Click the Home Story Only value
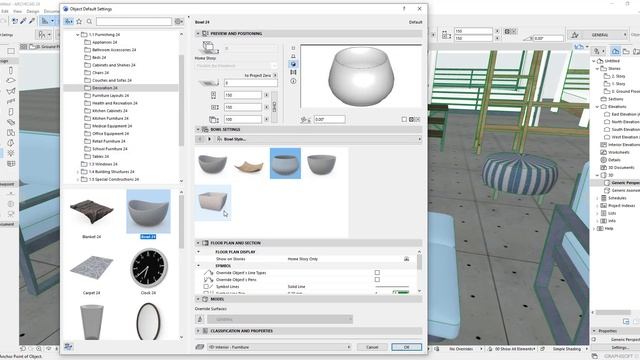The height and width of the screenshot is (360, 640). click(x=303, y=259)
